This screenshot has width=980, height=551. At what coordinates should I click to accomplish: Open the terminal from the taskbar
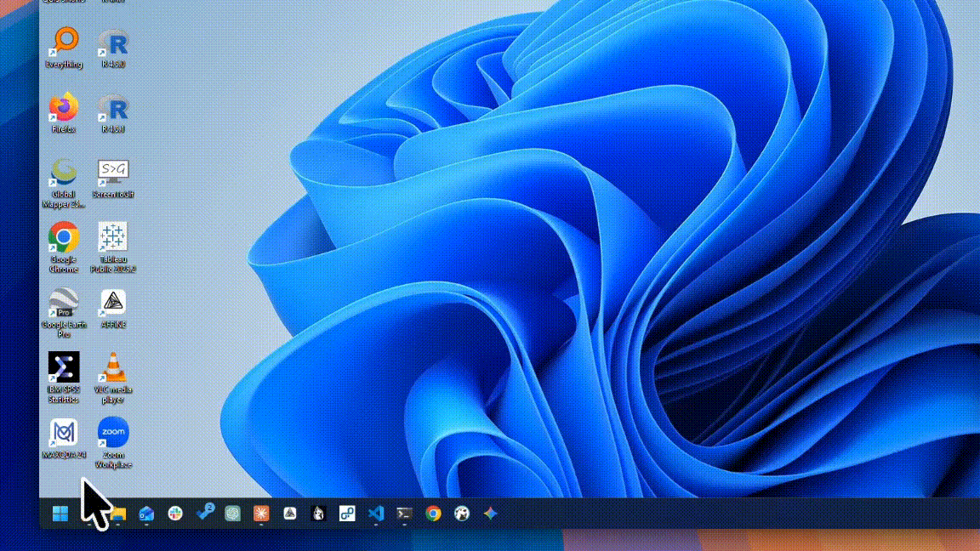tap(404, 513)
